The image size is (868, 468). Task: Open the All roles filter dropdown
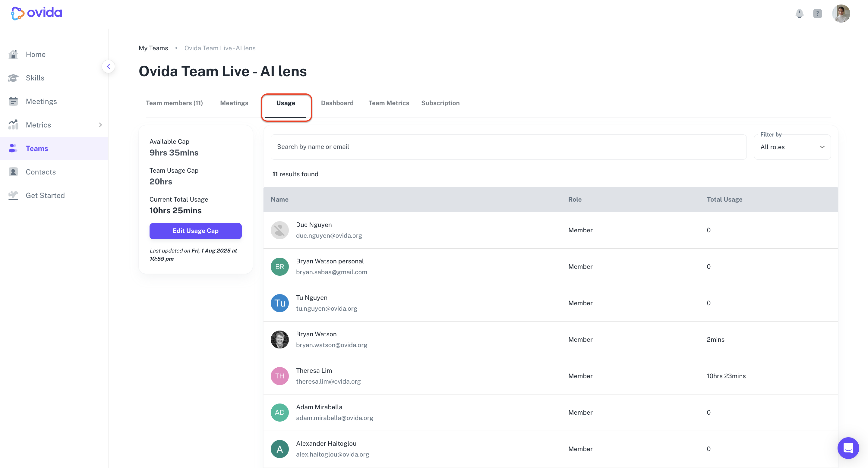(792, 147)
